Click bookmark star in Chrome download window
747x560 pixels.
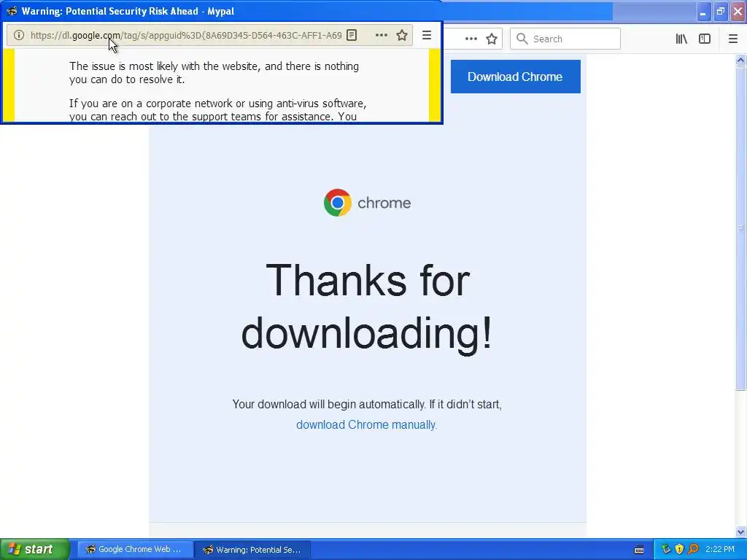tap(492, 39)
